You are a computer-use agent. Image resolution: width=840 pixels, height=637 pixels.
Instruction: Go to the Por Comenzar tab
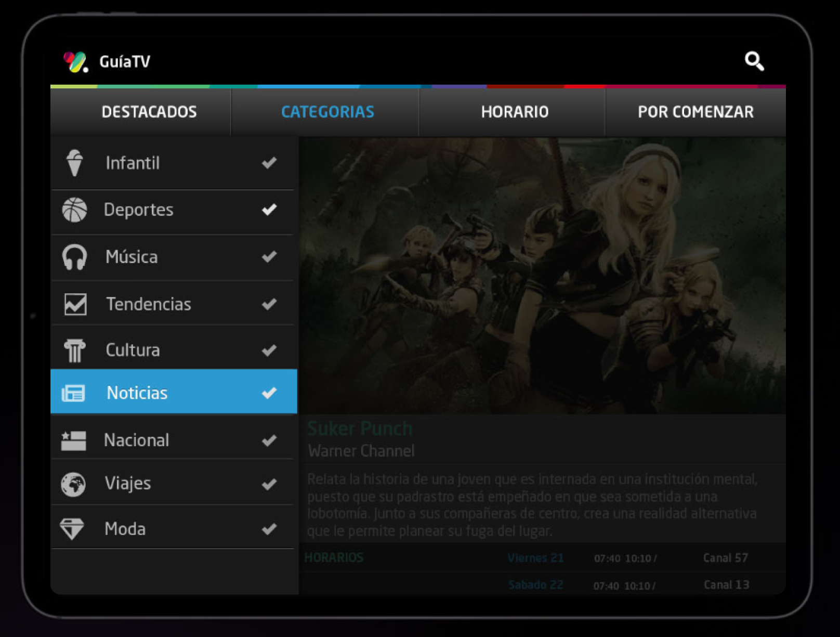(x=695, y=112)
